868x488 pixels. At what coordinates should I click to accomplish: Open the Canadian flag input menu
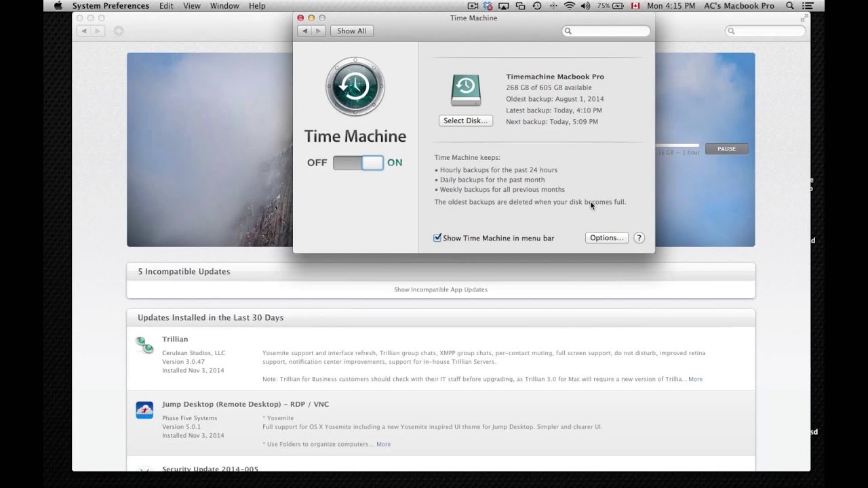click(x=635, y=5)
